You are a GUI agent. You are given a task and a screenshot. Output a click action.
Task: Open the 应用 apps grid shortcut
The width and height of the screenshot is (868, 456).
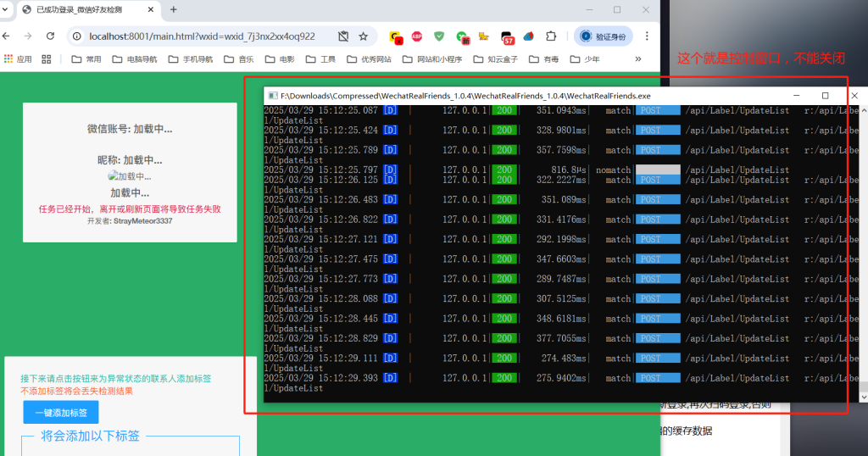tap(18, 59)
